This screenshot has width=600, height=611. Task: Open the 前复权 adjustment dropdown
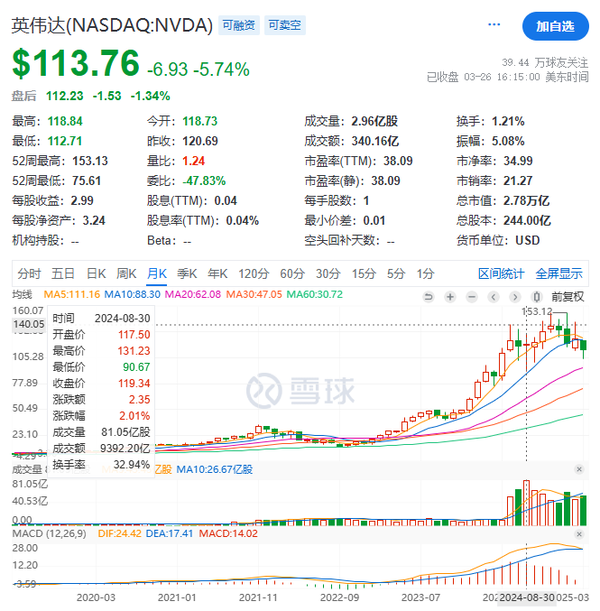[x=568, y=296]
